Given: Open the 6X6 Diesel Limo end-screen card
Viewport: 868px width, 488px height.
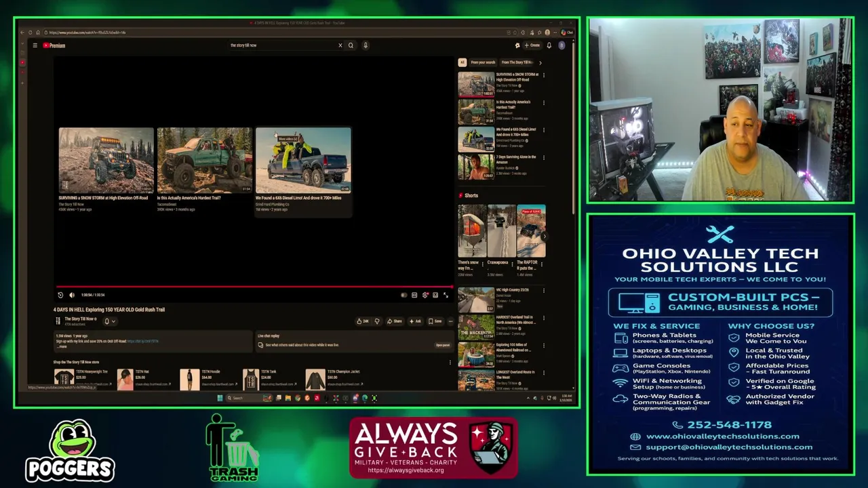Looking at the screenshot, I should pyautogui.click(x=303, y=169).
